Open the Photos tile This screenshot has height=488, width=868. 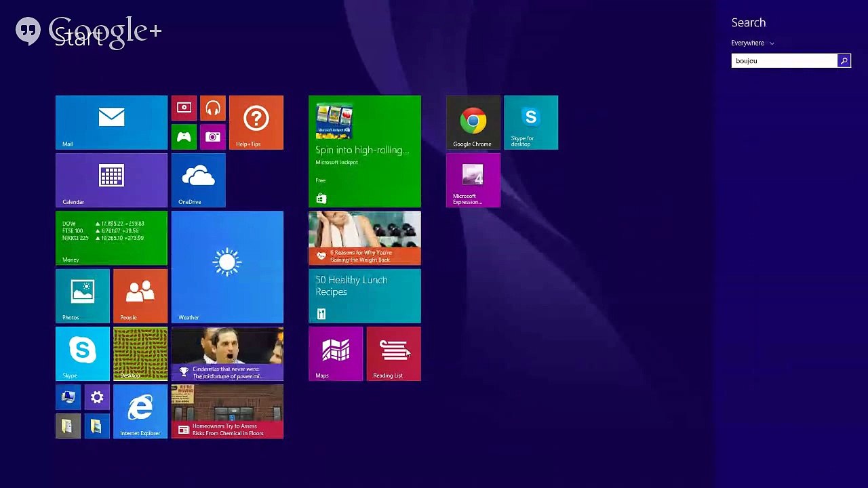coord(83,296)
